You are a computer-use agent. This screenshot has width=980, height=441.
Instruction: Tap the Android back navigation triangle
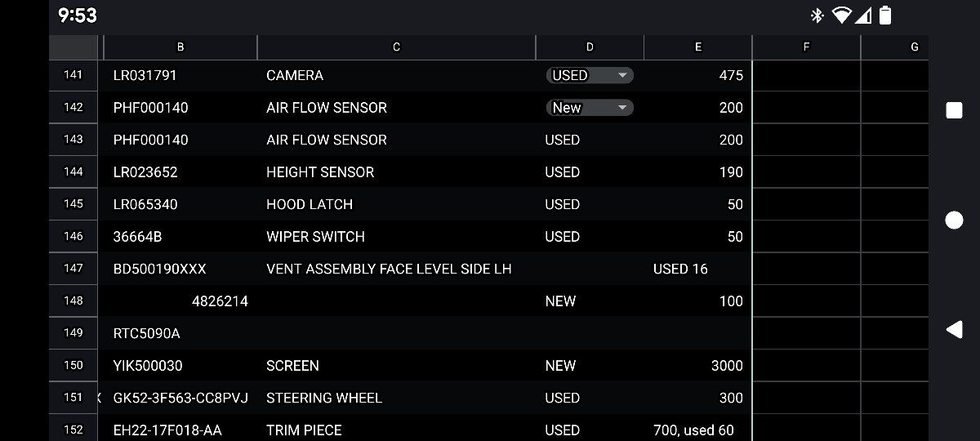[954, 329]
